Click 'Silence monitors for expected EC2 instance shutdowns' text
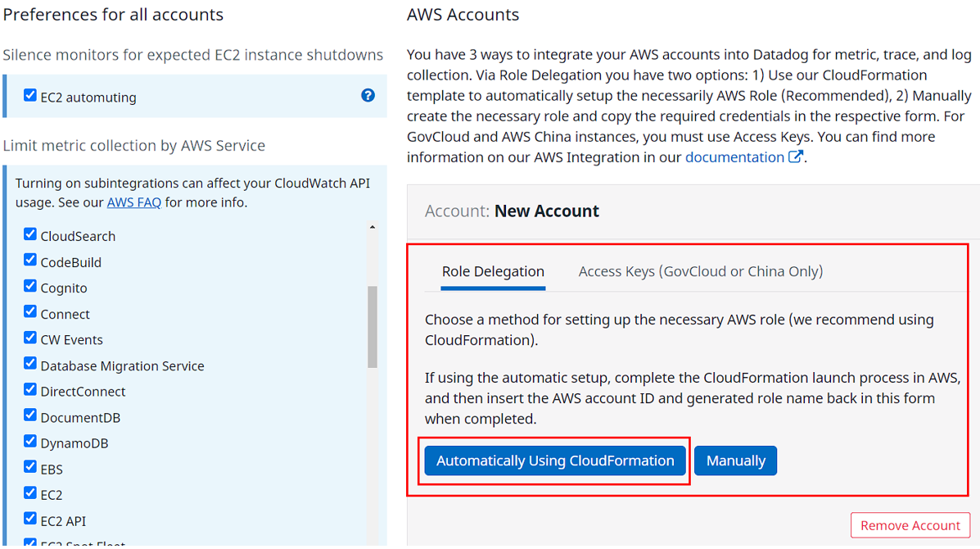Viewport: 980px width, 549px height. (193, 55)
